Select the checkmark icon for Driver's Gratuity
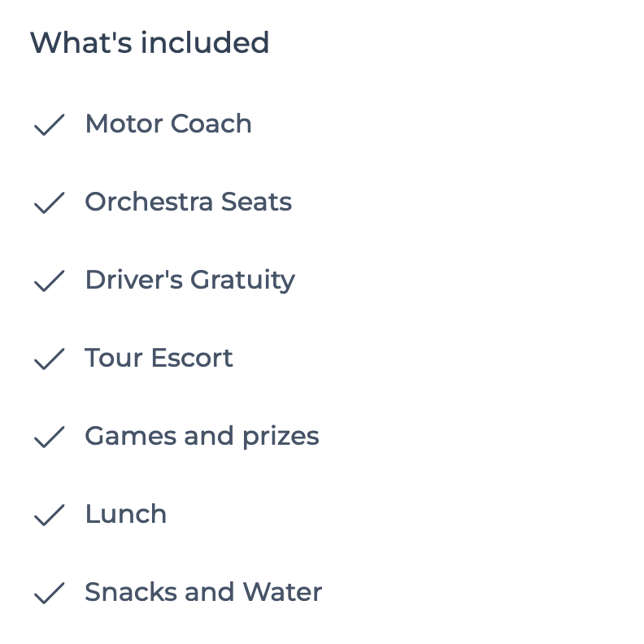644x644 pixels. pyautogui.click(x=50, y=281)
